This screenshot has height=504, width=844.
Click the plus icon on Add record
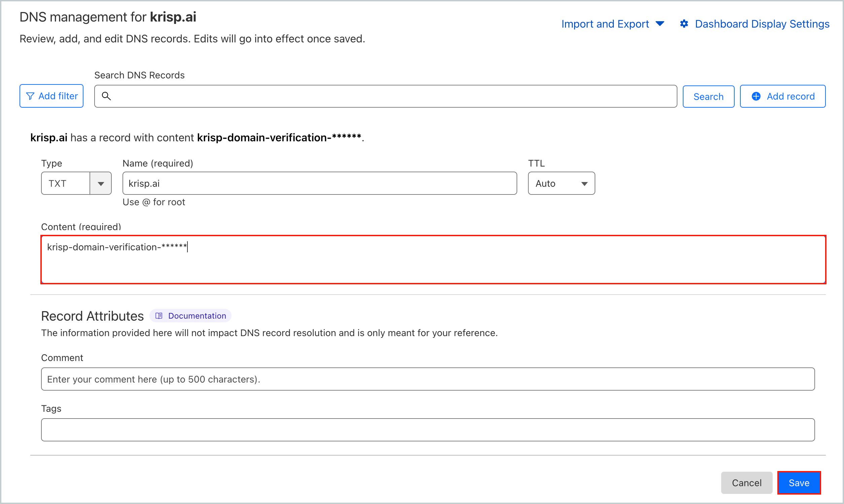pyautogui.click(x=756, y=96)
